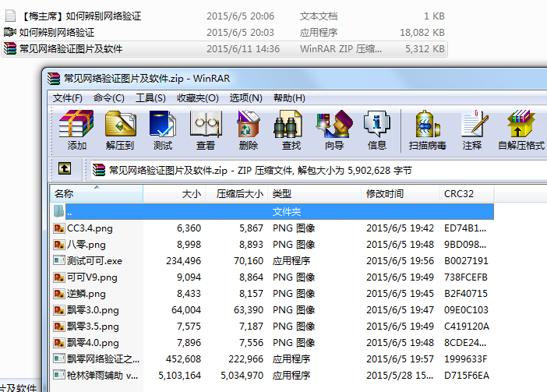Click the 自解压格式 (SFX) icon
This screenshot has width=547, height=392.
pyautogui.click(x=521, y=130)
